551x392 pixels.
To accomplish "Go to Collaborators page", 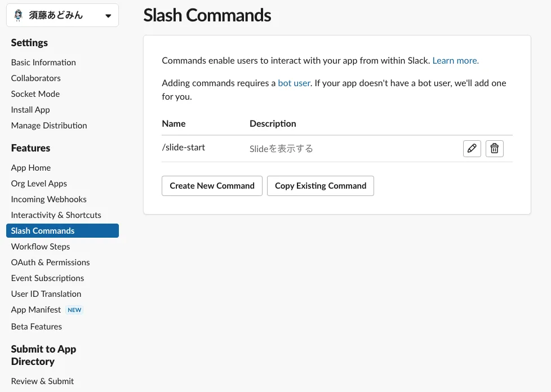I will tap(35, 78).
